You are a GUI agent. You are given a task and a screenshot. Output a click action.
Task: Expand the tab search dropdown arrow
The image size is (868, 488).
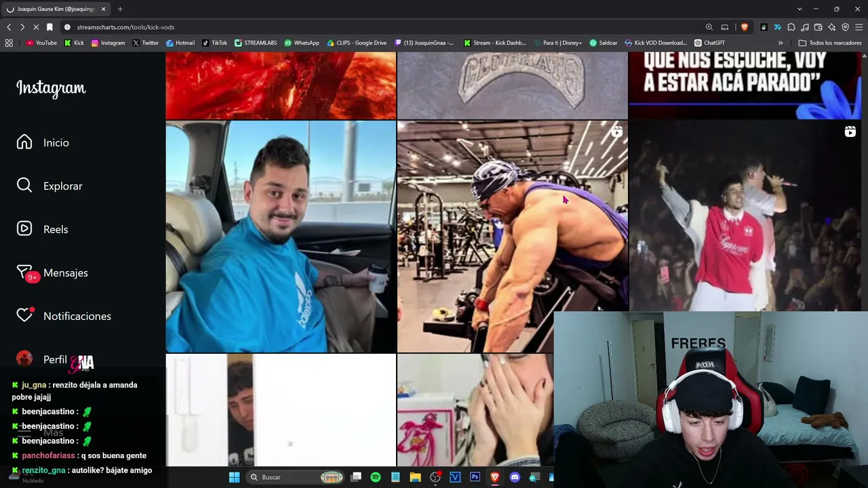(x=800, y=9)
